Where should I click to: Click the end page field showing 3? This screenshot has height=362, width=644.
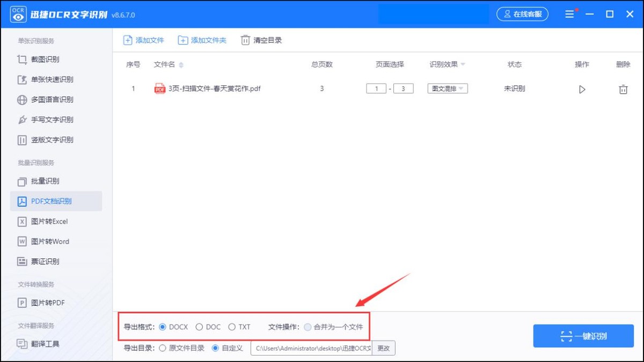pyautogui.click(x=403, y=88)
